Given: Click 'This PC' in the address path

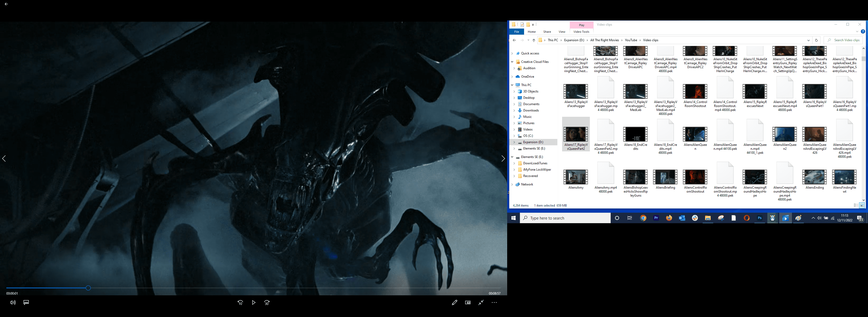Looking at the screenshot, I should coord(553,40).
